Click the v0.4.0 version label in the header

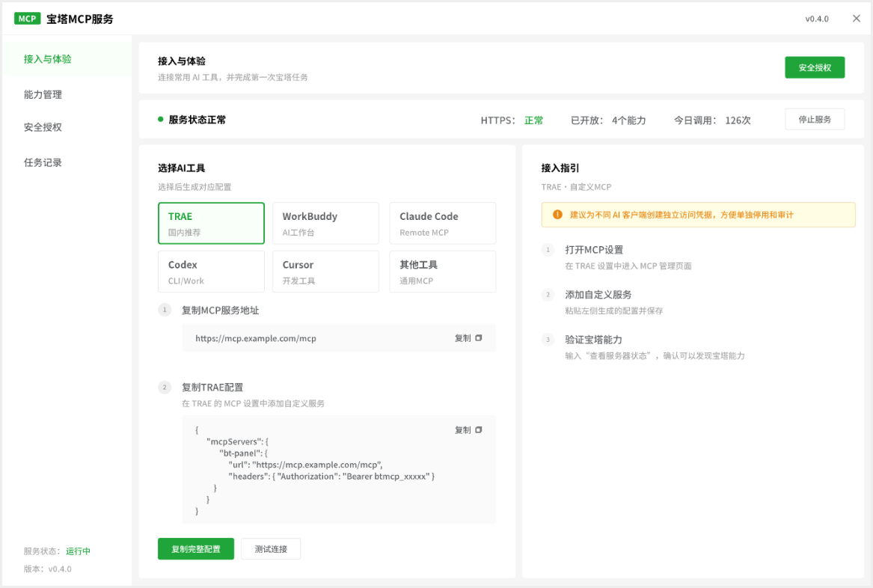(817, 19)
